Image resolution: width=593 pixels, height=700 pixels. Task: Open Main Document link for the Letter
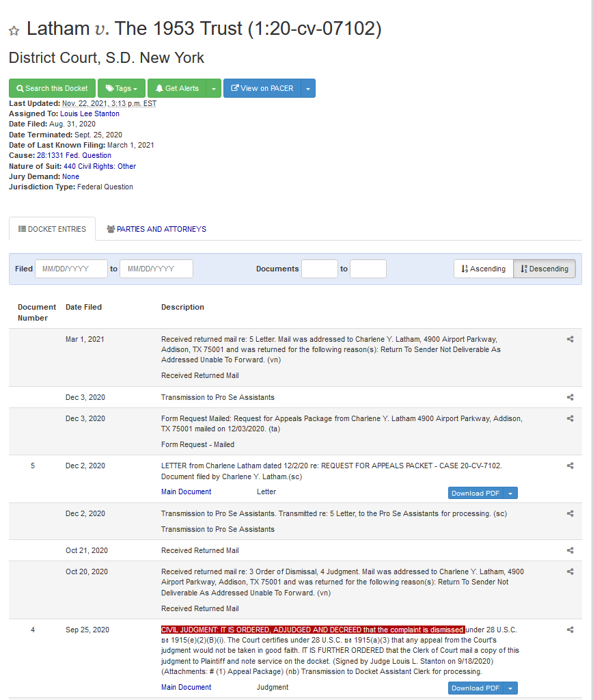point(186,492)
